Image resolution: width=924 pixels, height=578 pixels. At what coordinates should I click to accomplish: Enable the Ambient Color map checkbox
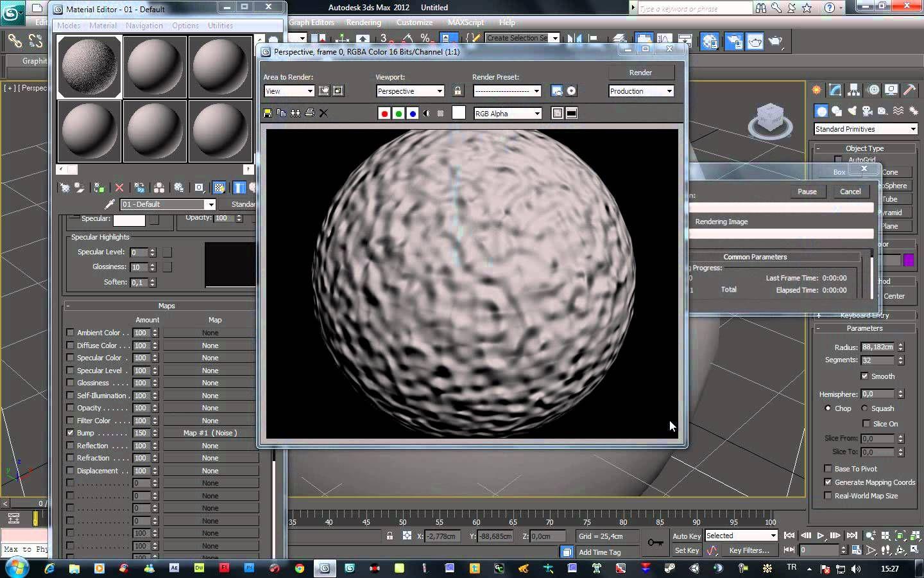pyautogui.click(x=70, y=333)
